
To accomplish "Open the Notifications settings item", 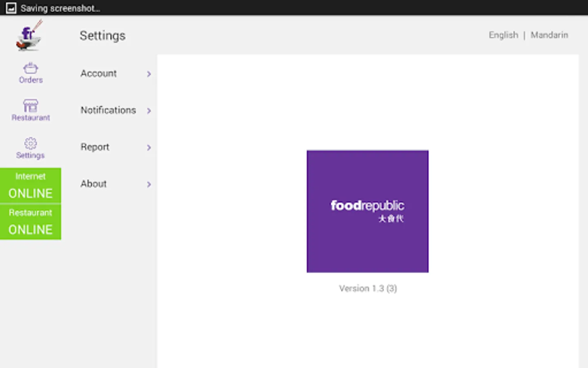I will point(116,110).
